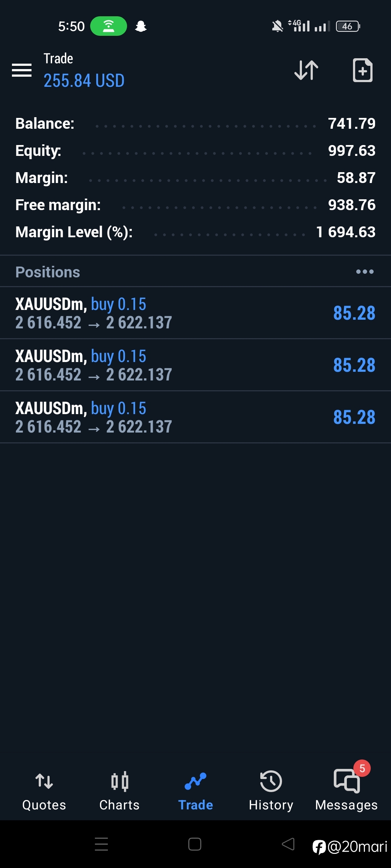Tap the Android home navigation button

195,844
